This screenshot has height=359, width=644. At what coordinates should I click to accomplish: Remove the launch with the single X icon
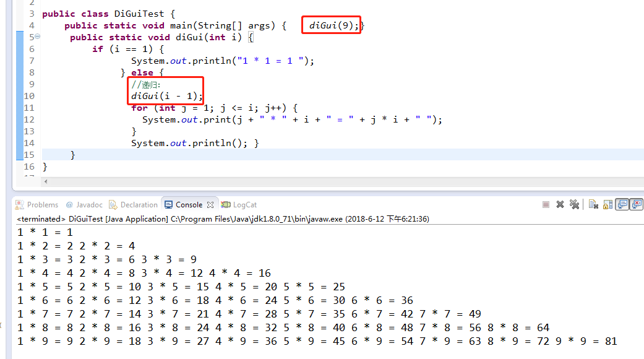point(560,204)
